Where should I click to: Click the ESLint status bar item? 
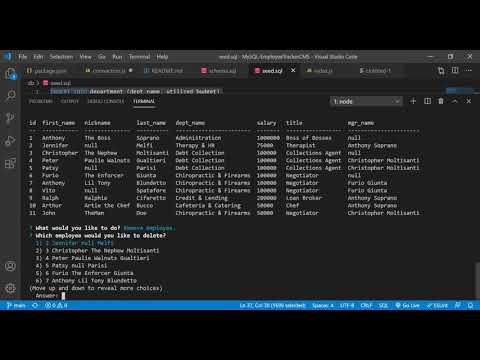tap(437, 305)
